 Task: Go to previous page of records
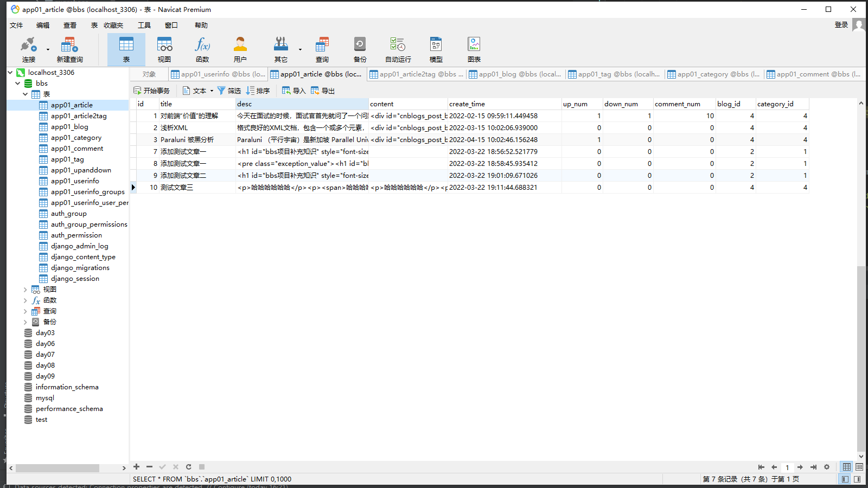[774, 467]
